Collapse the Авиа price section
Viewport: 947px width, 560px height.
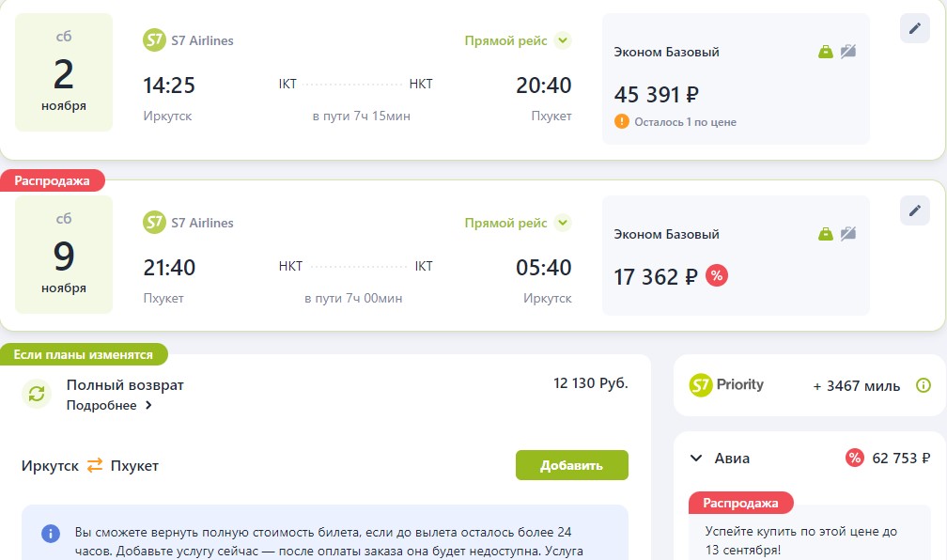tap(696, 458)
